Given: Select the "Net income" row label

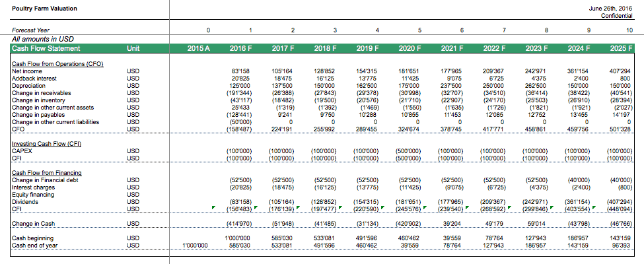Looking at the screenshot, I should coord(27,71).
